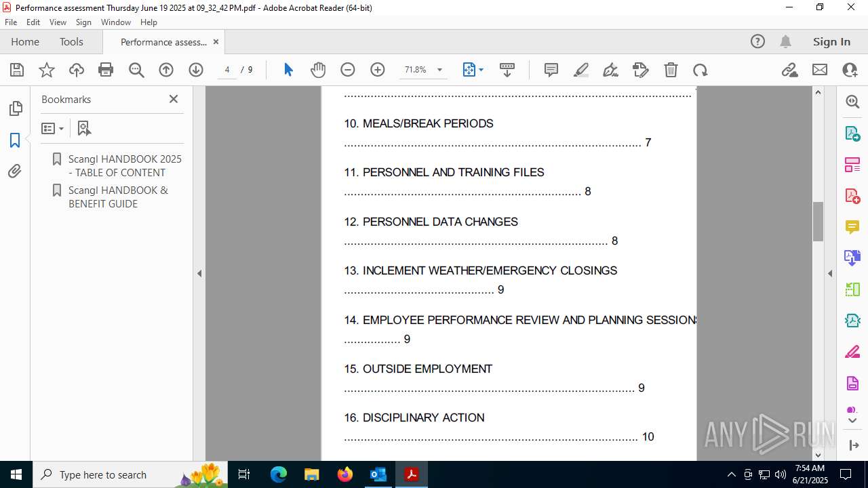Rotate the page clockwise
Viewport: 868px width, 488px height.
click(x=701, y=70)
